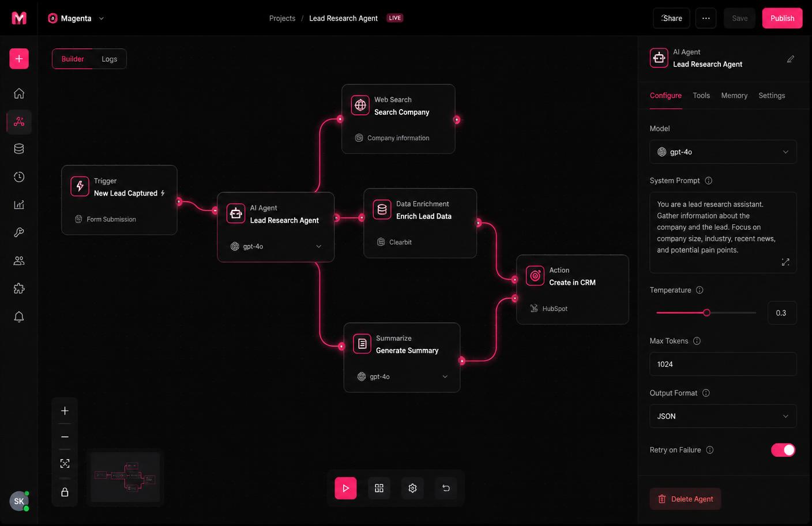Lock the canvas with padlock icon

pos(65,492)
